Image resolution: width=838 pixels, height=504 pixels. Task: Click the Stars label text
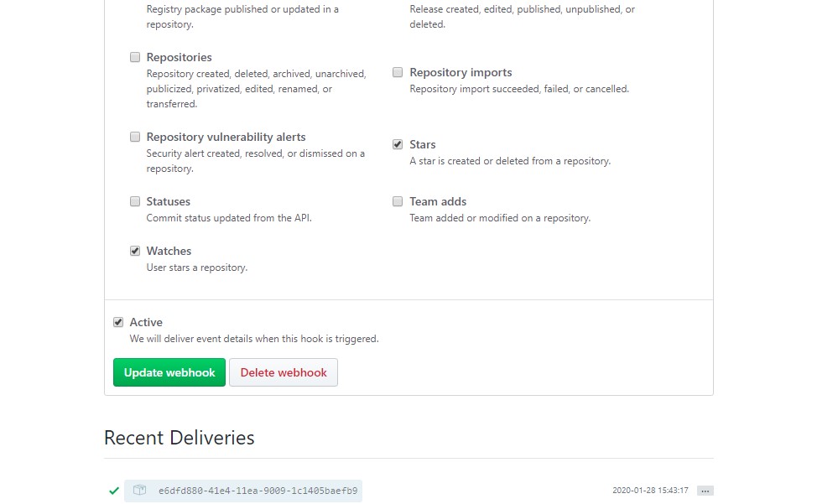423,144
